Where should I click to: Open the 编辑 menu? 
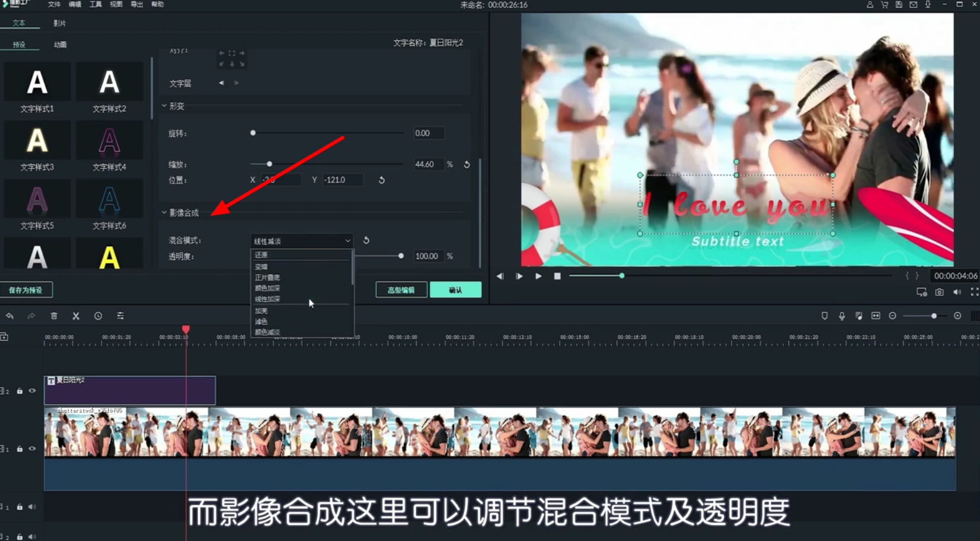tap(75, 4)
